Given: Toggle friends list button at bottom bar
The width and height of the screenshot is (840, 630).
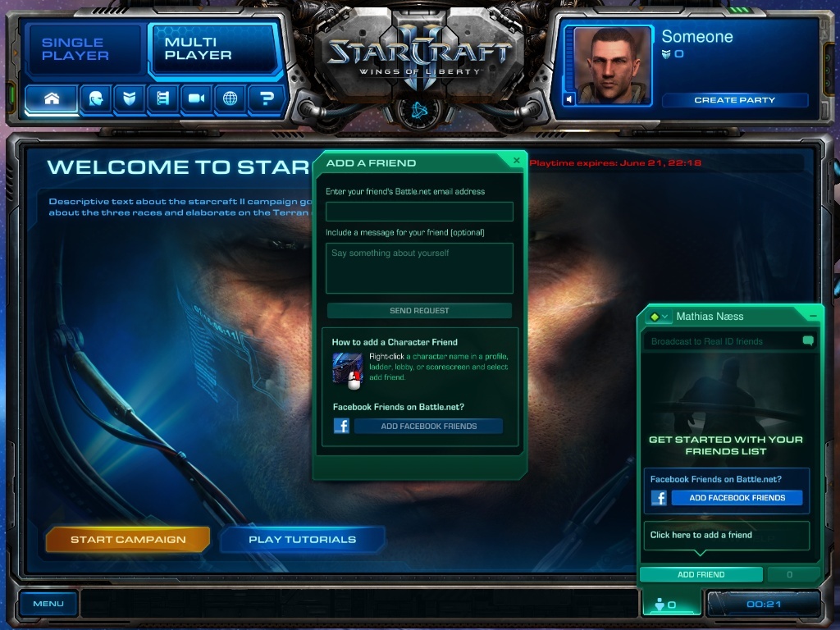Looking at the screenshot, I should click(x=665, y=605).
